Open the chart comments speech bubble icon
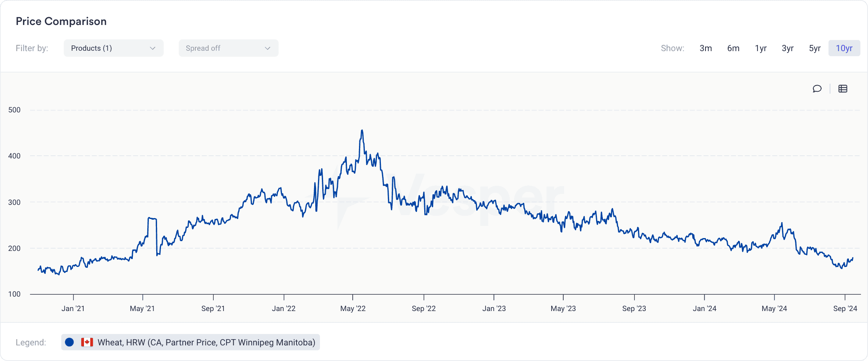Viewport: 868px width, 361px height. [x=817, y=89]
